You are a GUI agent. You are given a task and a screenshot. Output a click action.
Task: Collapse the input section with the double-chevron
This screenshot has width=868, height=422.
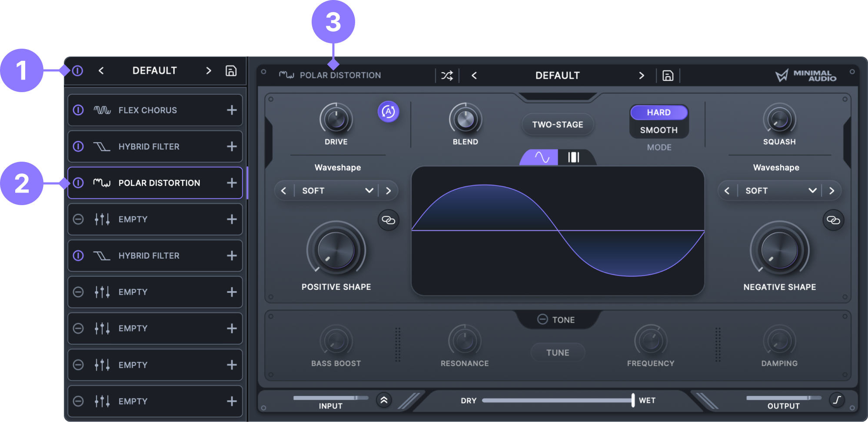tap(383, 400)
